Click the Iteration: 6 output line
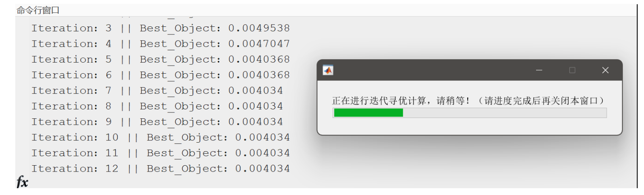The width and height of the screenshot is (644, 195). coord(161,75)
